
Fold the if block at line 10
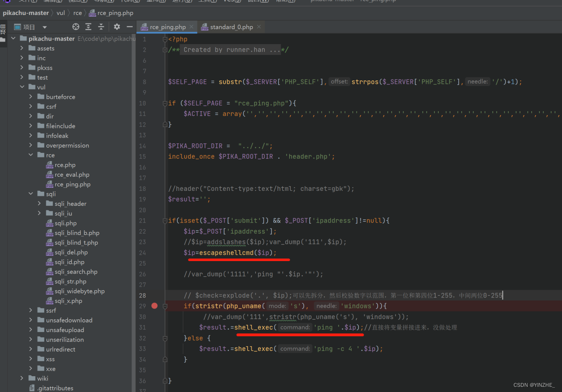(x=165, y=103)
